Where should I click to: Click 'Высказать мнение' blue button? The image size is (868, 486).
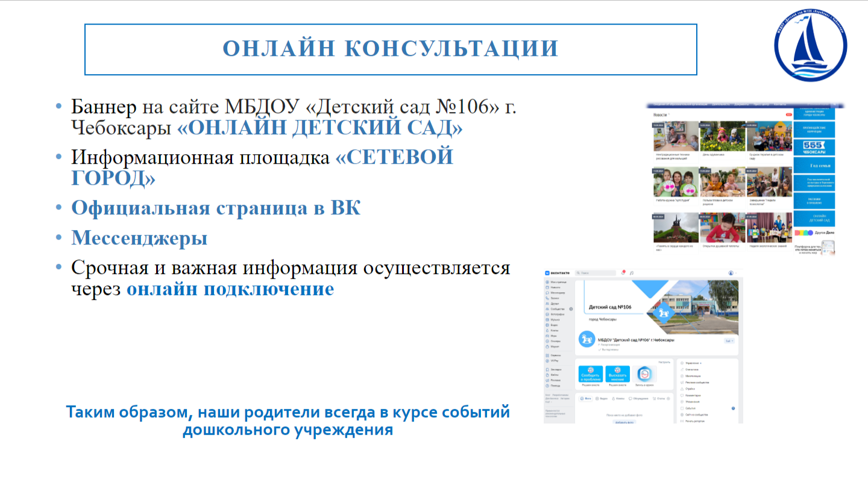(x=617, y=375)
